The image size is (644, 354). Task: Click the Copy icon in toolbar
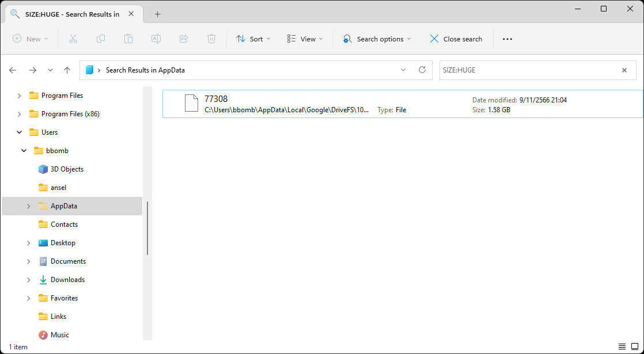[101, 39]
